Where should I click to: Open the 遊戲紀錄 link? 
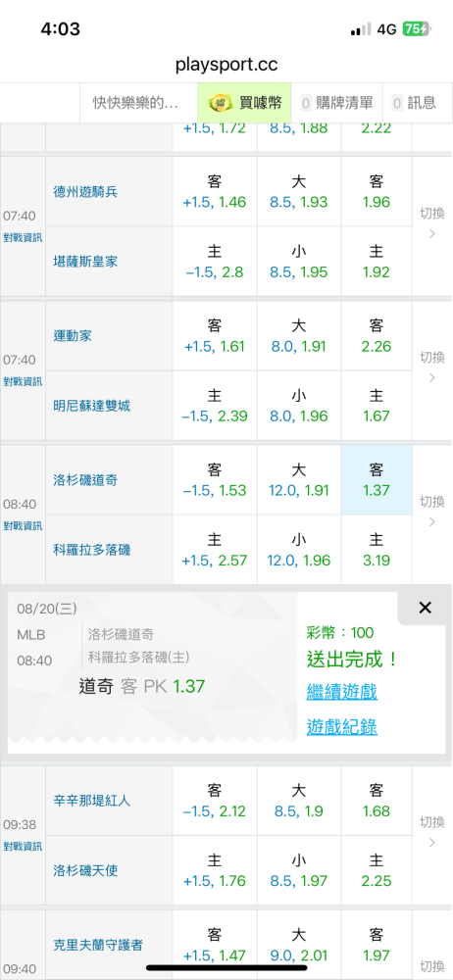point(341,727)
